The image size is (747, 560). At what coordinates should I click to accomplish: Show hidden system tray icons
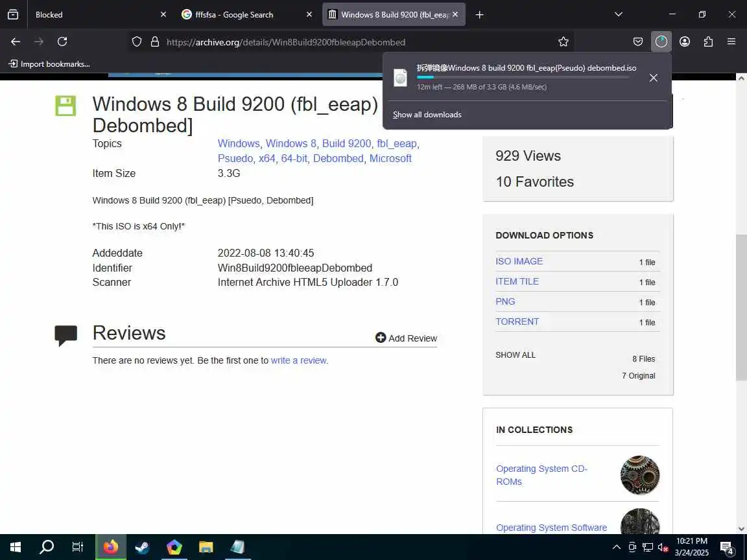point(617,546)
